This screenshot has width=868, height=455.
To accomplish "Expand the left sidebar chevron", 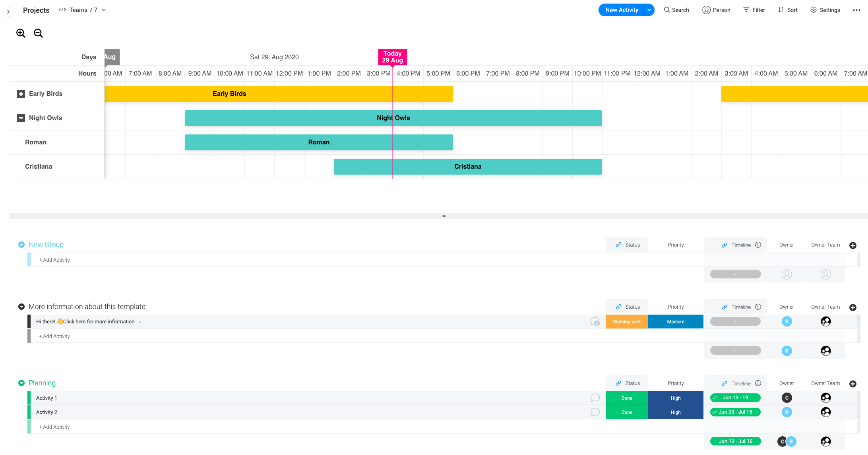I will pyautogui.click(x=8, y=12).
